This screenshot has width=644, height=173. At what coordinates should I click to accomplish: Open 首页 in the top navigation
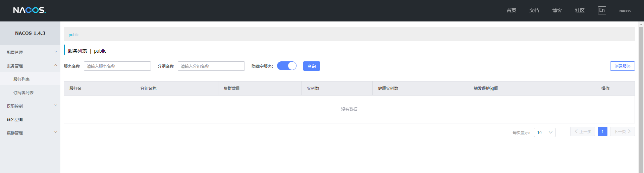(x=512, y=11)
